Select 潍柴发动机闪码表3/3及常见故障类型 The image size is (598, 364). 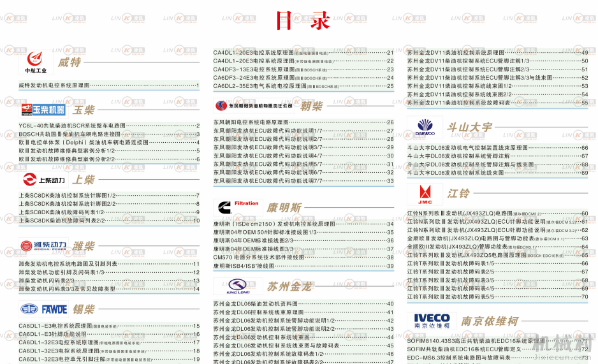[x=108, y=289]
